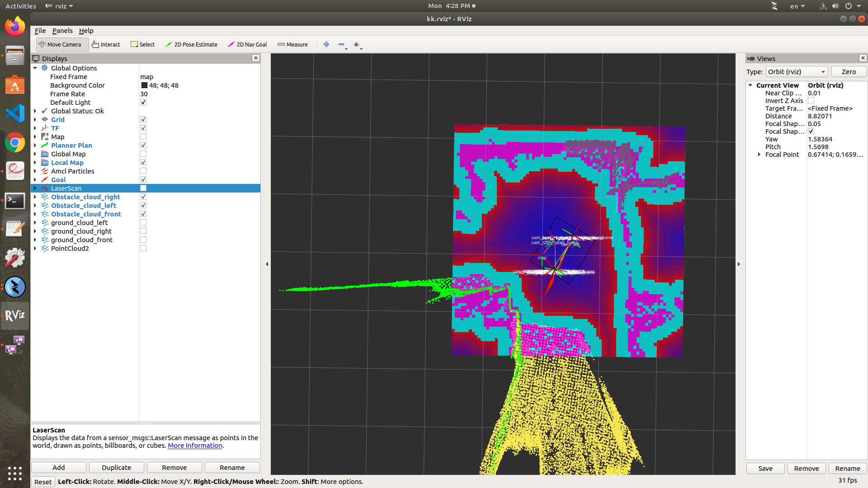Open the view Type Orbit dropdown

pos(797,72)
